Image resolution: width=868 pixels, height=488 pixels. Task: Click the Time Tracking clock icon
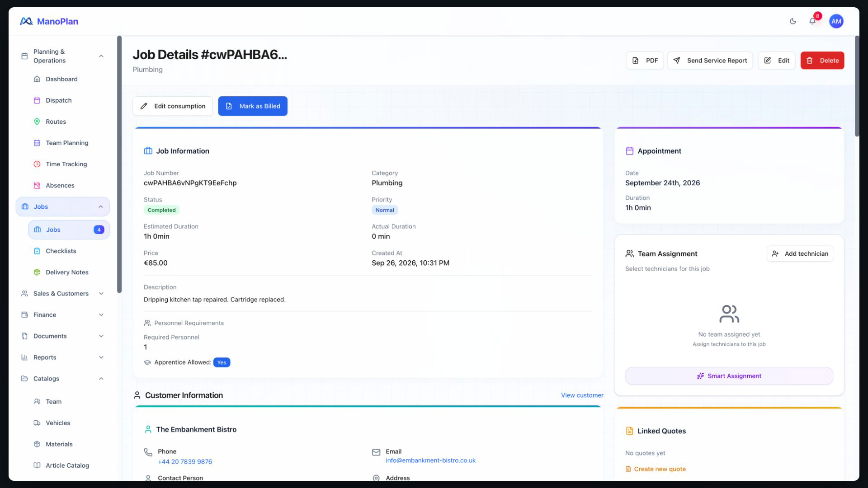(37, 164)
